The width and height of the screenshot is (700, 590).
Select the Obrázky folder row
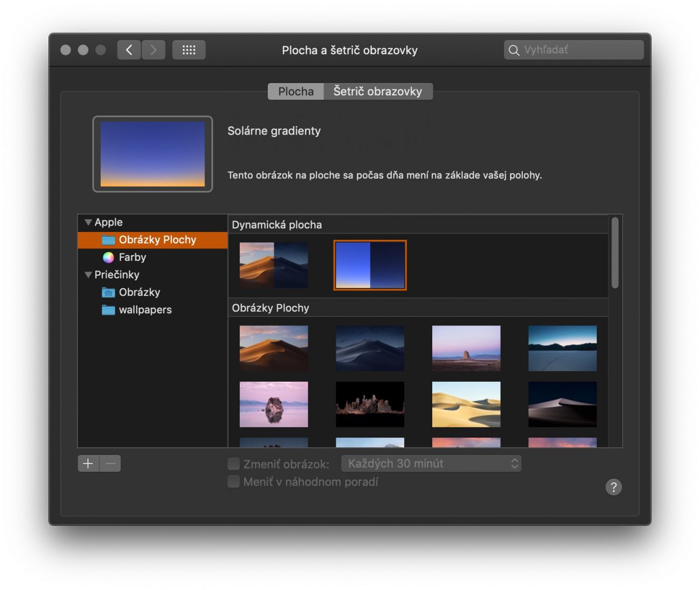tap(153, 292)
